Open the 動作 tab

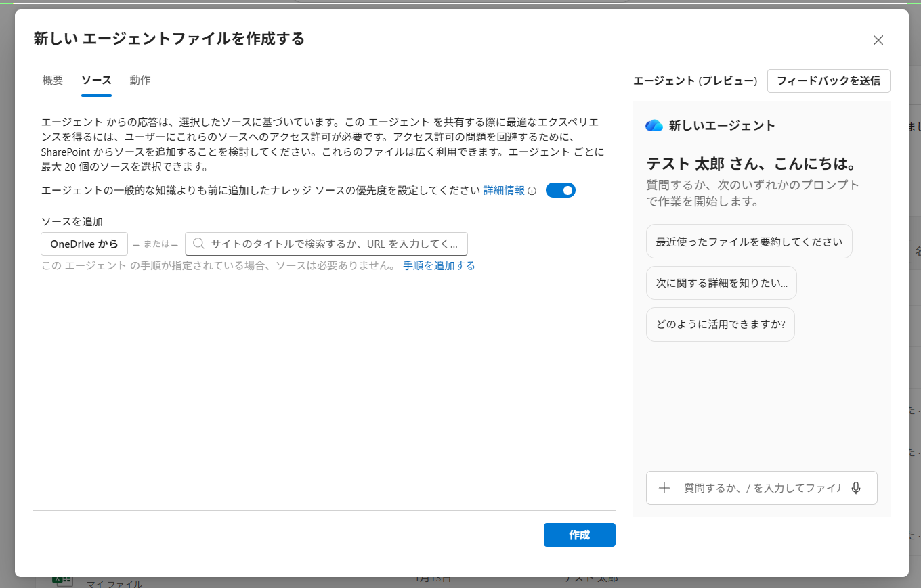point(140,80)
